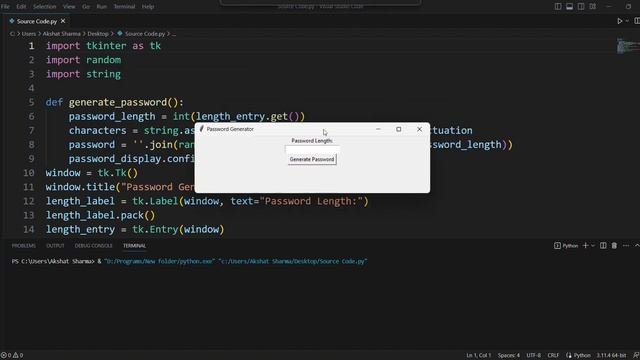Click the python.exe path in terminal
The image size is (640, 360).
click(159, 261)
